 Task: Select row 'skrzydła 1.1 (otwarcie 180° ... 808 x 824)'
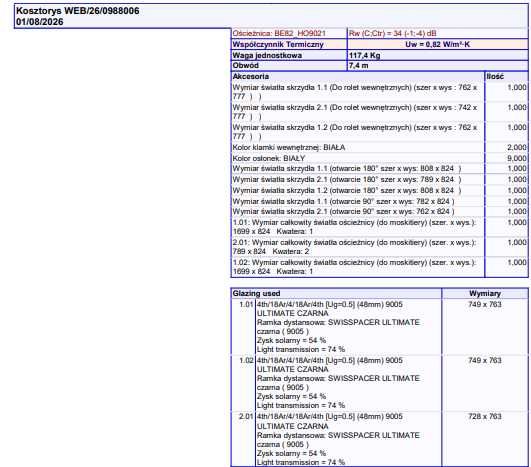379,169
